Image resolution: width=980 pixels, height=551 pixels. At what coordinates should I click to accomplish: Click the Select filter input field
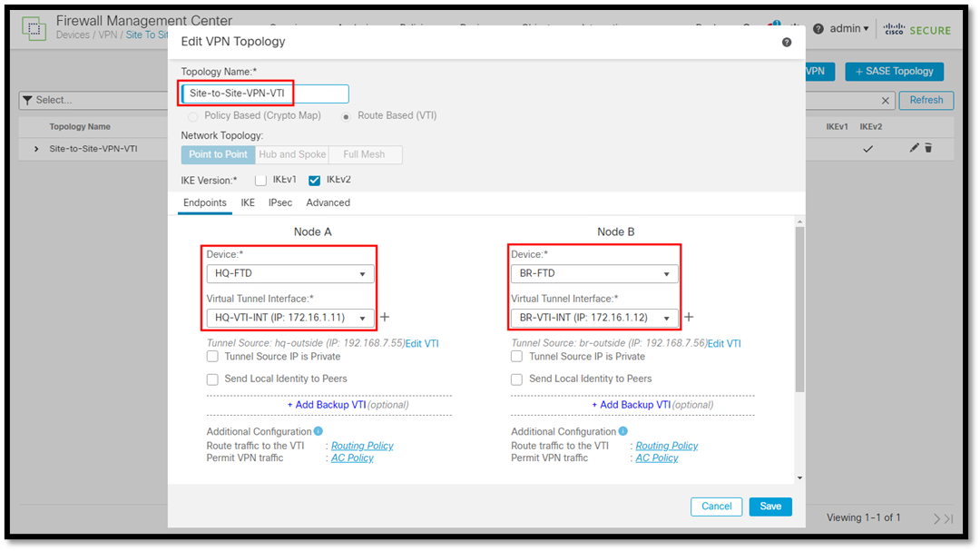pos(93,100)
